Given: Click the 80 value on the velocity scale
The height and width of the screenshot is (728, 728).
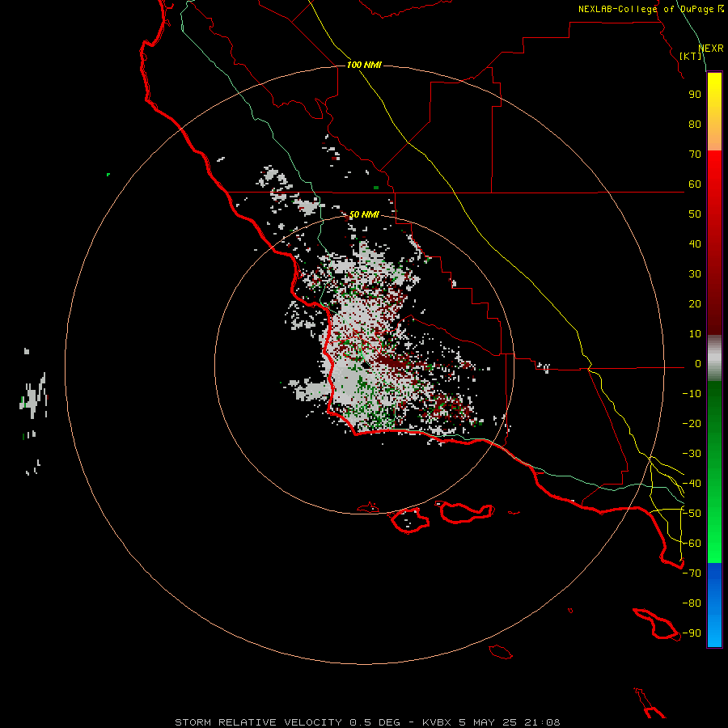Looking at the screenshot, I should [x=695, y=125].
